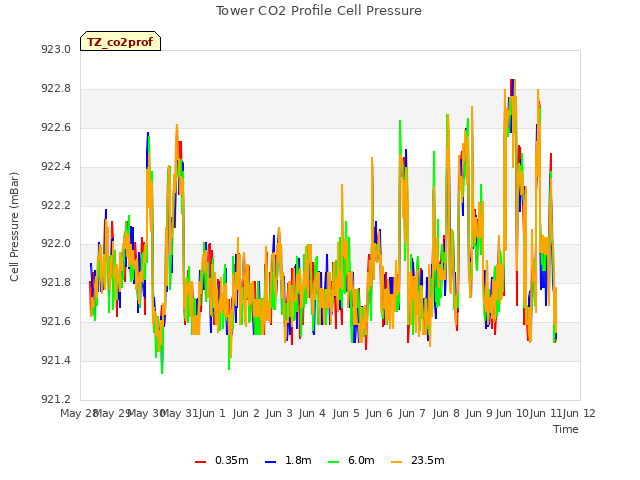Click the 921.2 y-axis tick label
The image size is (640, 480).
[56, 399]
